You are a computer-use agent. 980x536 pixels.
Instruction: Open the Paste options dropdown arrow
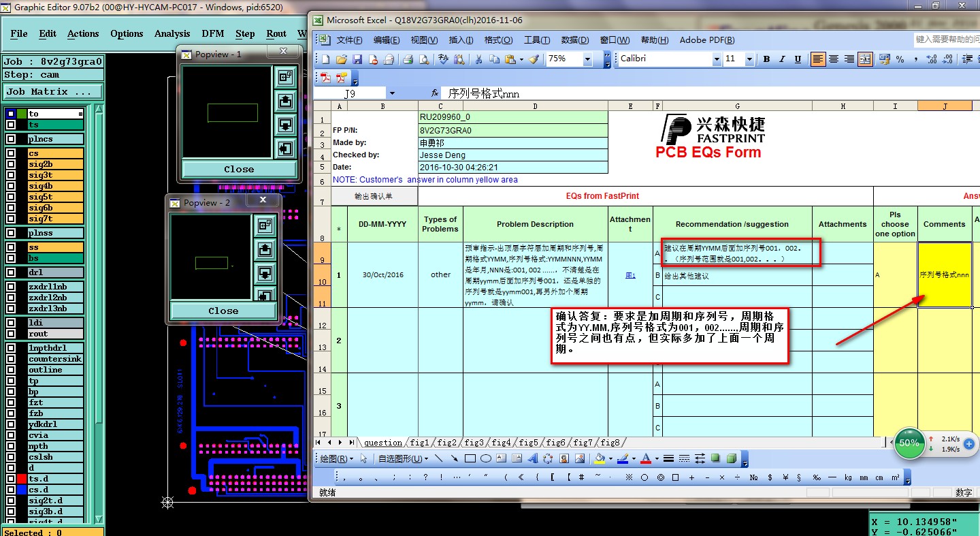[521, 59]
